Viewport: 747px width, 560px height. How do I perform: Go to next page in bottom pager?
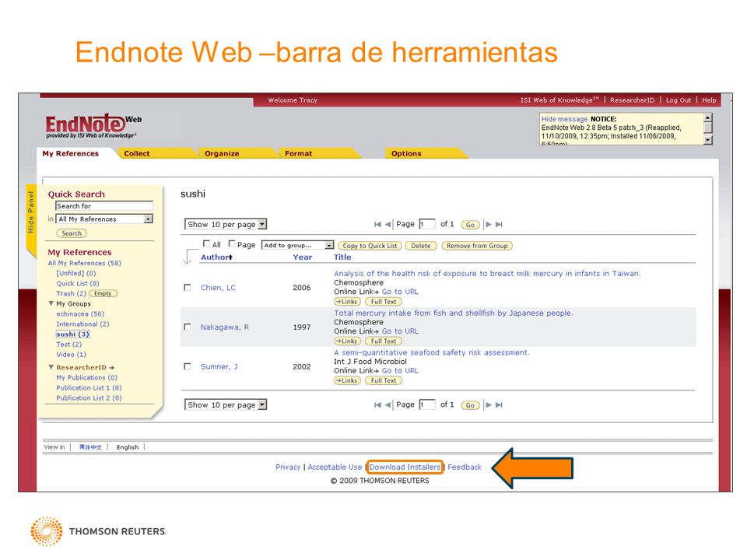489,404
